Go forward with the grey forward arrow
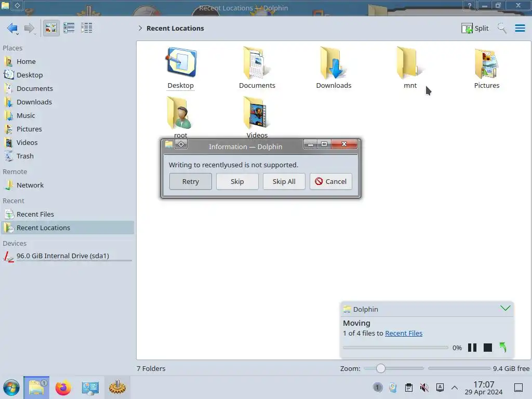Screen dimensions: 532x399 tap(29, 28)
